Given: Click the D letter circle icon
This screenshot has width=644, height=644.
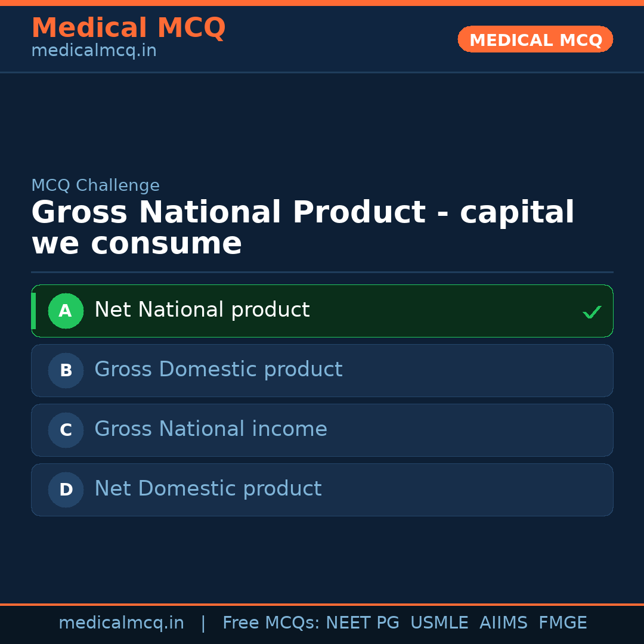Looking at the screenshot, I should tap(66, 490).
